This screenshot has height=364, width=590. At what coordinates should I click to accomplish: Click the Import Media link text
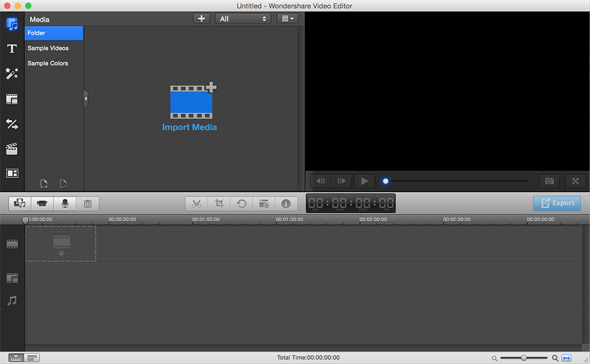pos(189,127)
